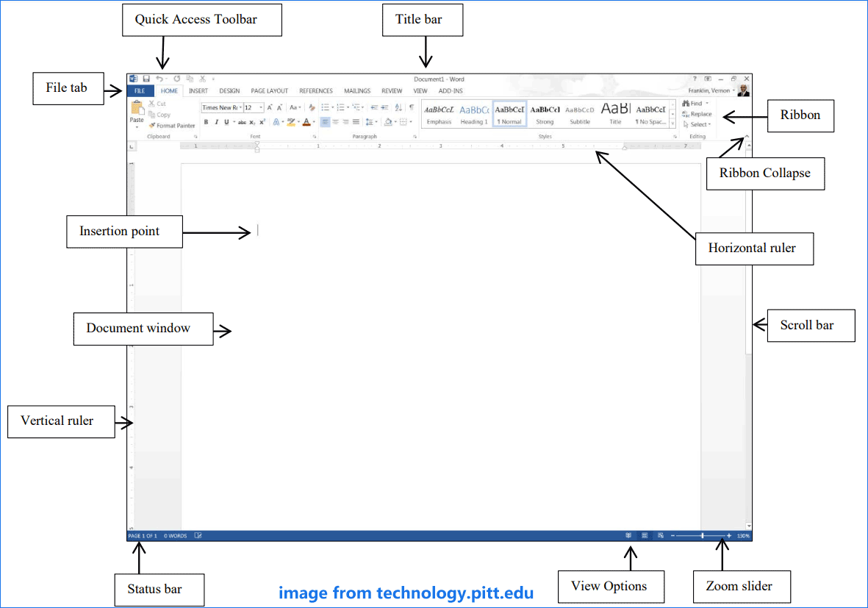
Task: Apply subscript formatting
Action: click(x=251, y=121)
